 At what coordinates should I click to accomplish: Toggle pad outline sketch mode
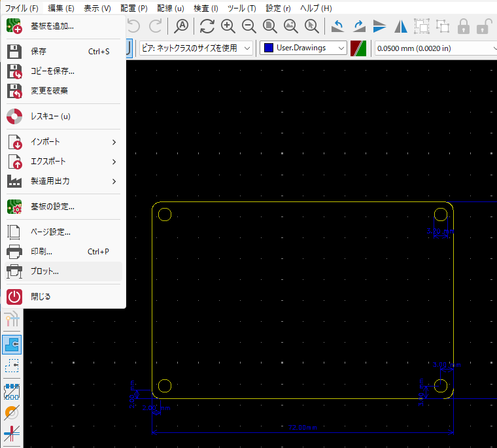click(12, 392)
